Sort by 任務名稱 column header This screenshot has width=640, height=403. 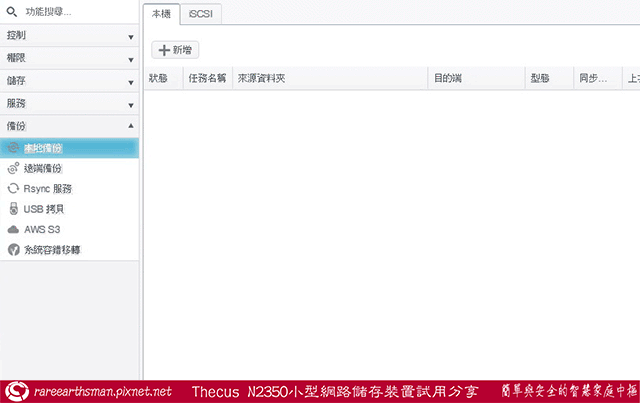205,78
